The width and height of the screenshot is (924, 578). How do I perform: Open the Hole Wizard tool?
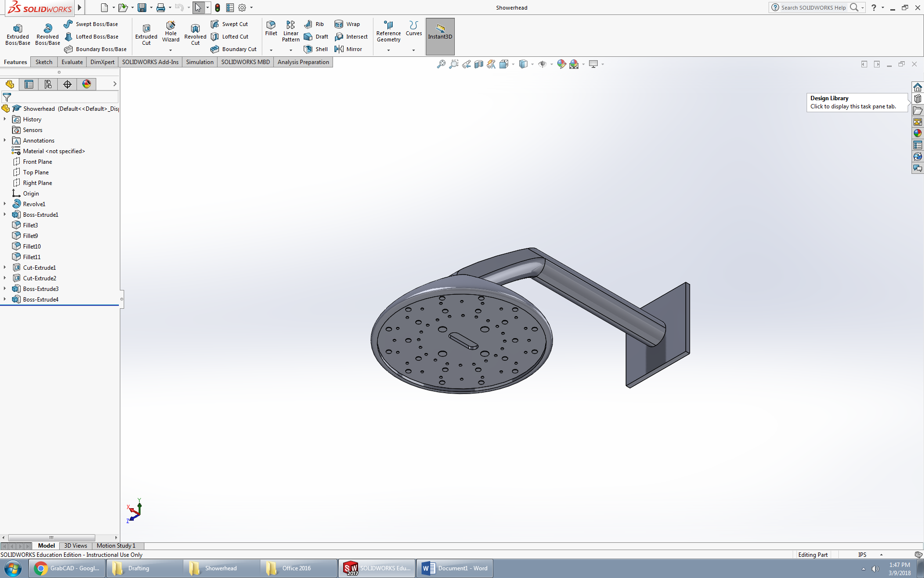pos(171,31)
